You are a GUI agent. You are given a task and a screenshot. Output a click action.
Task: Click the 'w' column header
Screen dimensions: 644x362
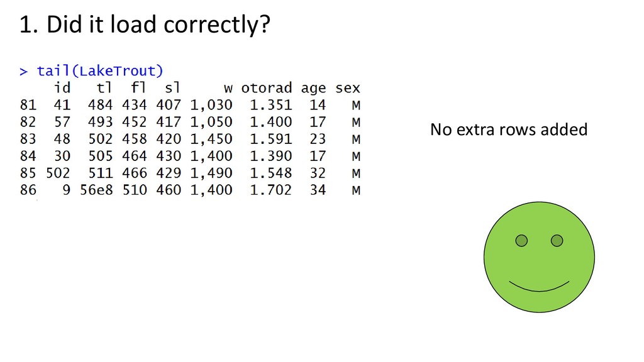point(228,89)
